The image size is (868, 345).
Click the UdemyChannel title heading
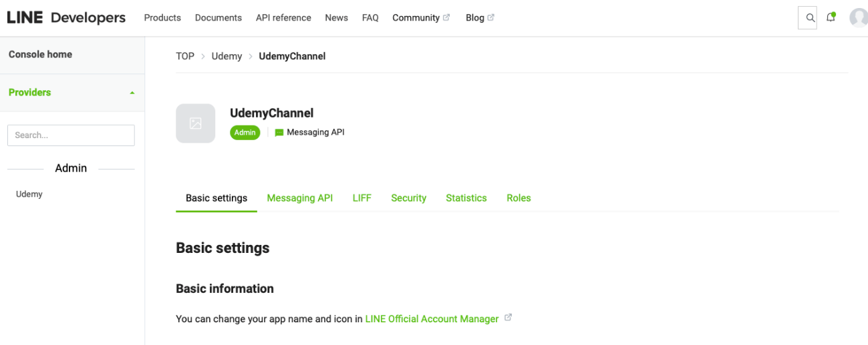tap(271, 113)
